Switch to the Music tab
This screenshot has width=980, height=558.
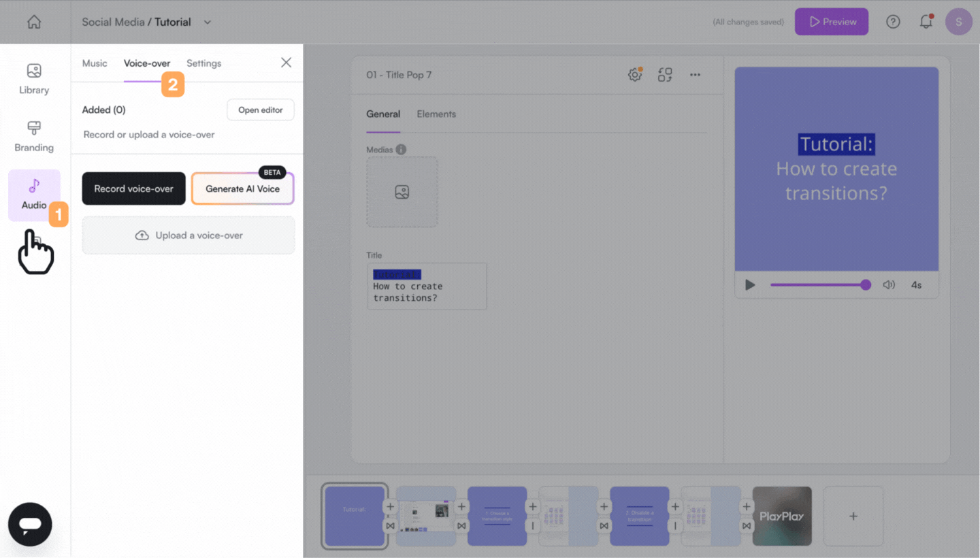click(x=95, y=63)
